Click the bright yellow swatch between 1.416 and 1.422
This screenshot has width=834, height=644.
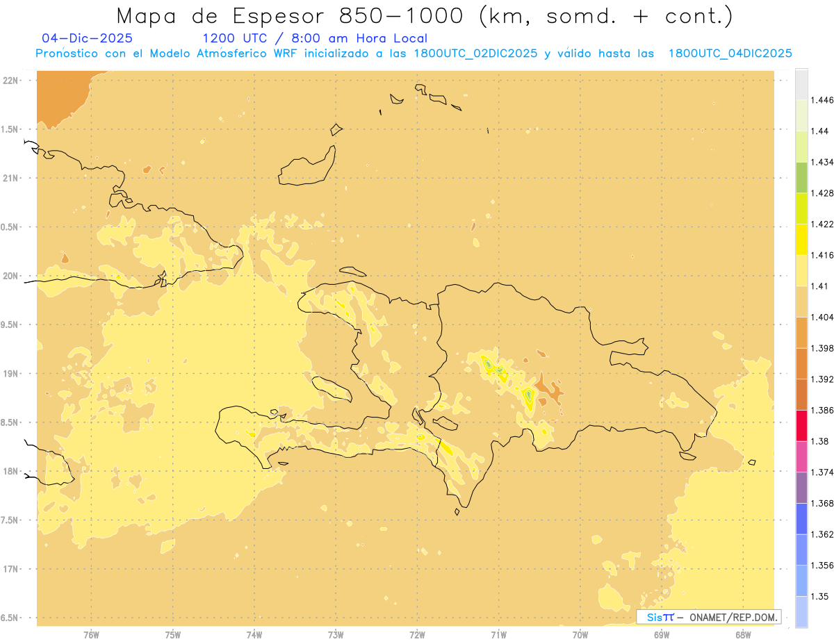801,239
